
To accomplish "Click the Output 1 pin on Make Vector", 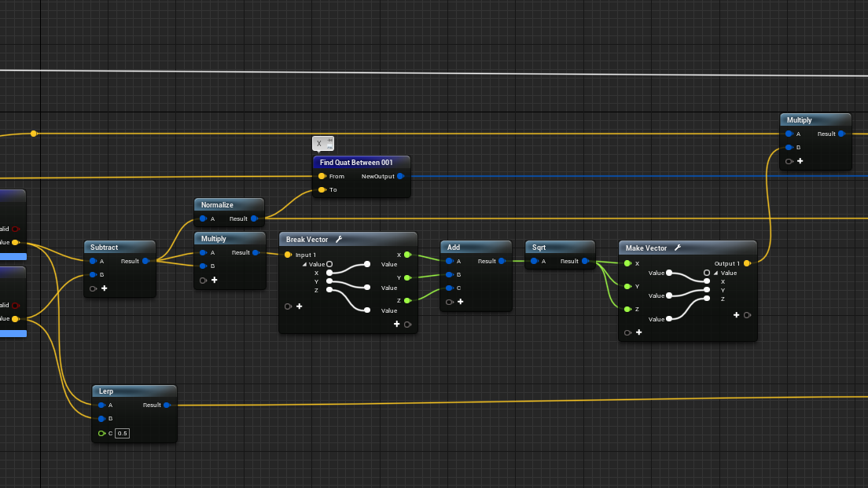I will [747, 263].
